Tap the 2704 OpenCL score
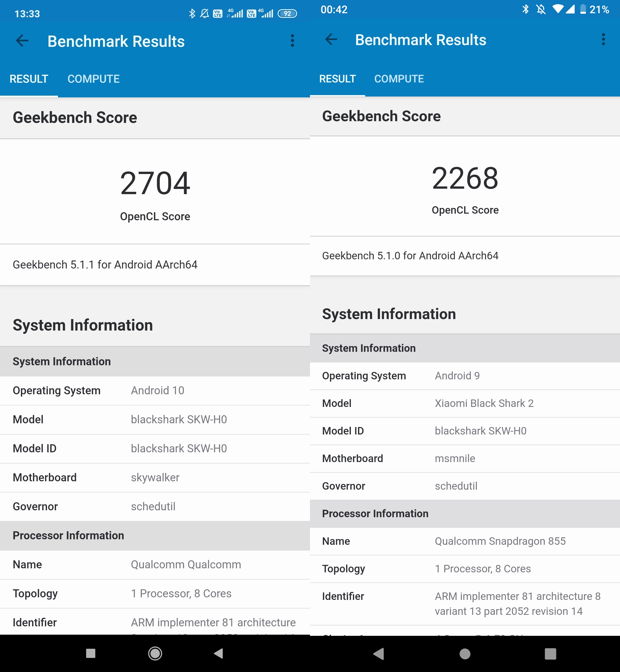This screenshot has height=672, width=620. (x=155, y=184)
